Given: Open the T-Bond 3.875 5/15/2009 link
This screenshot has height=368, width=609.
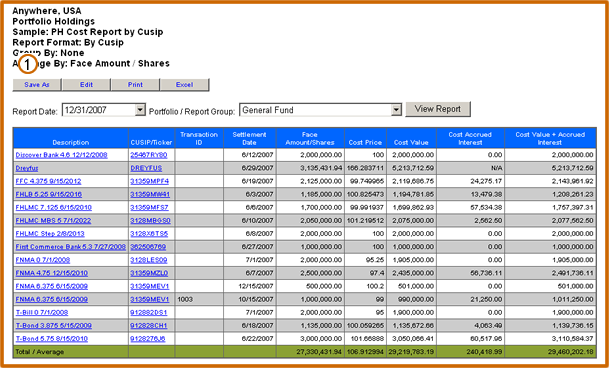Looking at the screenshot, I should point(54,326).
